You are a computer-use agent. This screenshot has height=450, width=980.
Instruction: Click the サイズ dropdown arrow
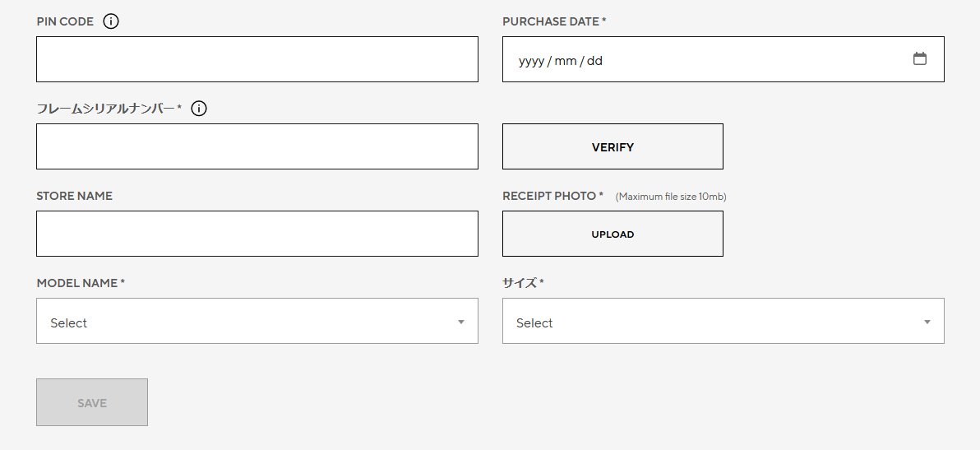coord(927,322)
